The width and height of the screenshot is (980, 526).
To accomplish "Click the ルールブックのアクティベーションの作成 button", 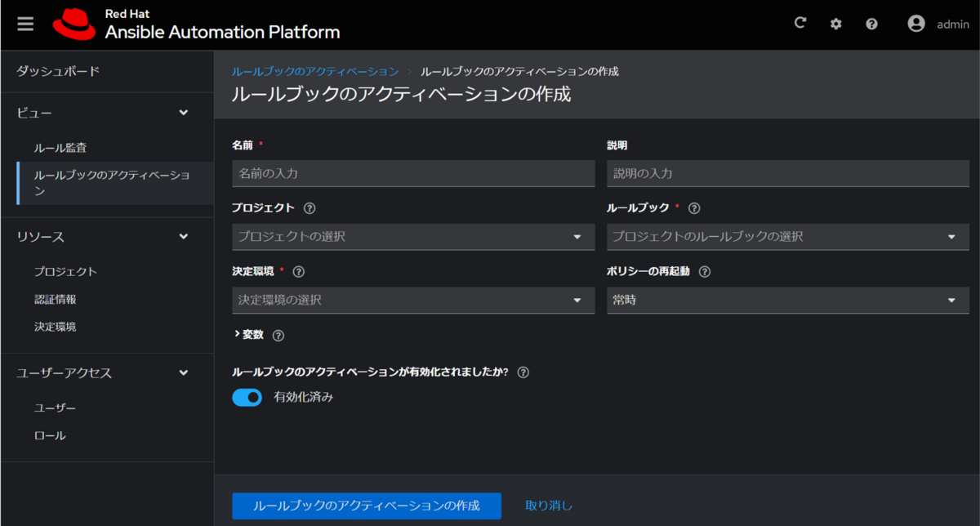I will click(x=367, y=506).
